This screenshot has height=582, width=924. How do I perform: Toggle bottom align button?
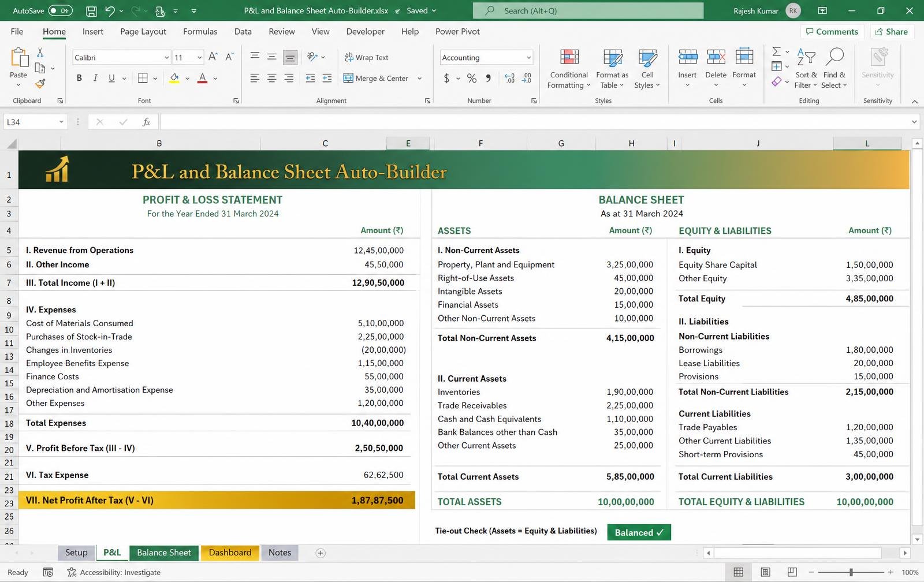(x=289, y=57)
